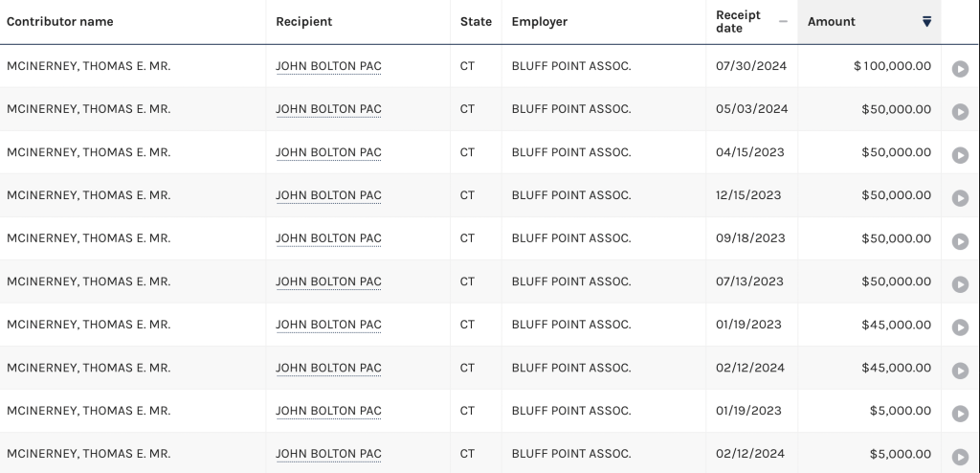Click the Contributor name column header
Viewport: 980px width, 473px height.
60,22
